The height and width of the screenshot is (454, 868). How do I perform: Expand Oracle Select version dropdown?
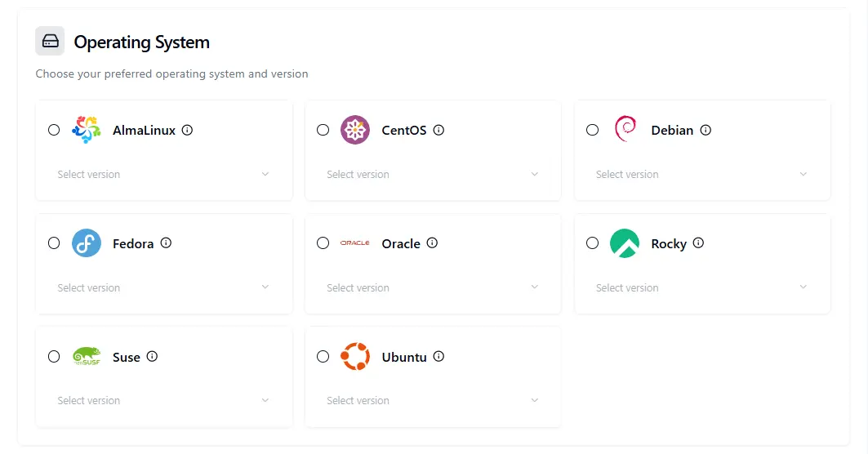[433, 287]
